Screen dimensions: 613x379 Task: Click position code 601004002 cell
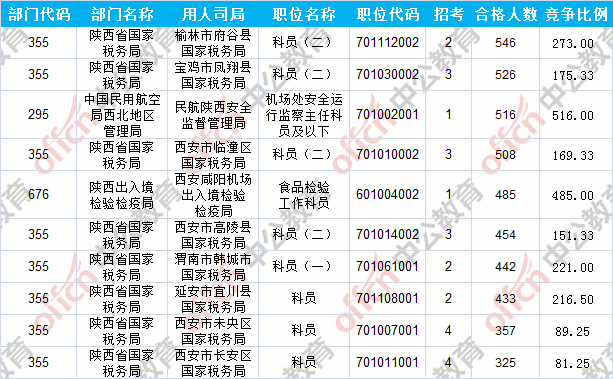pos(387,194)
